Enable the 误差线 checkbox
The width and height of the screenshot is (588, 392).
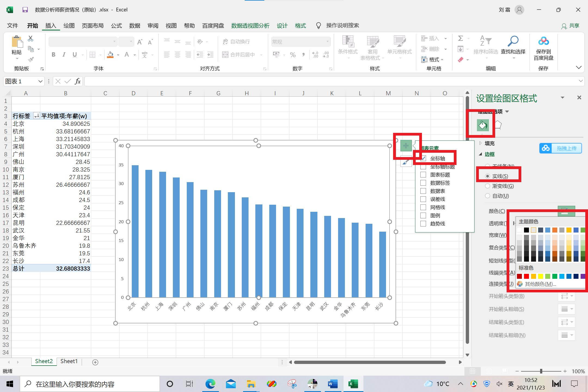(423, 199)
